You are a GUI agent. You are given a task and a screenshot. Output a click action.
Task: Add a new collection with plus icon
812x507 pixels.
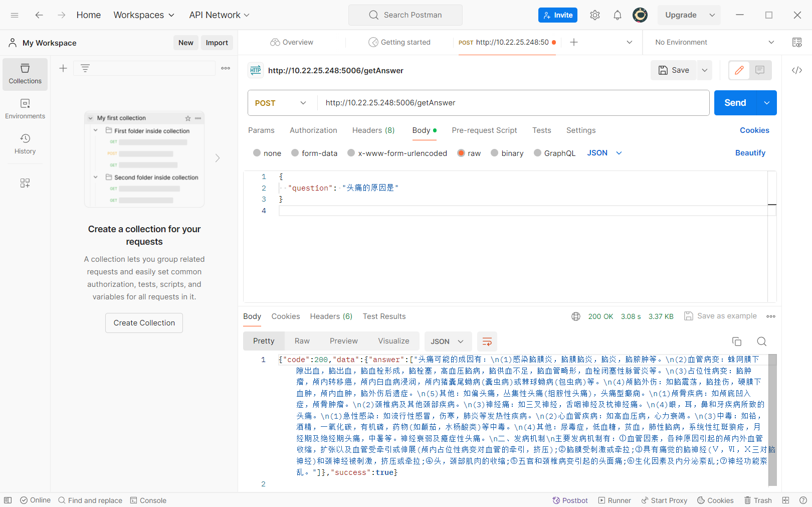click(63, 68)
